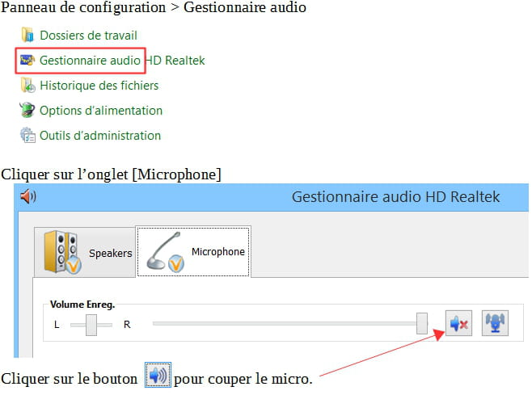
Task: Click the Historique des fichiers icon
Action: (x=27, y=85)
